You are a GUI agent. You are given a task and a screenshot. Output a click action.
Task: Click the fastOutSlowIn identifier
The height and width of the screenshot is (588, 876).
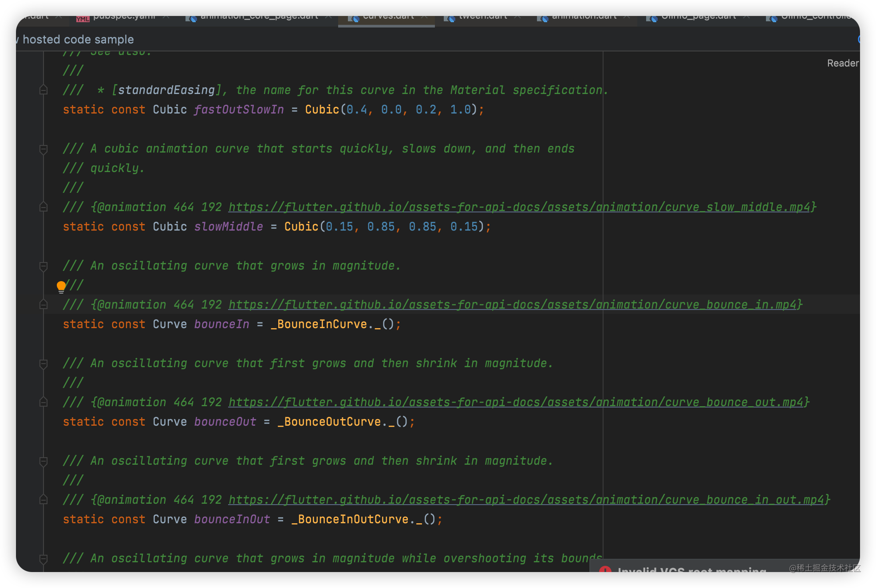coord(239,110)
